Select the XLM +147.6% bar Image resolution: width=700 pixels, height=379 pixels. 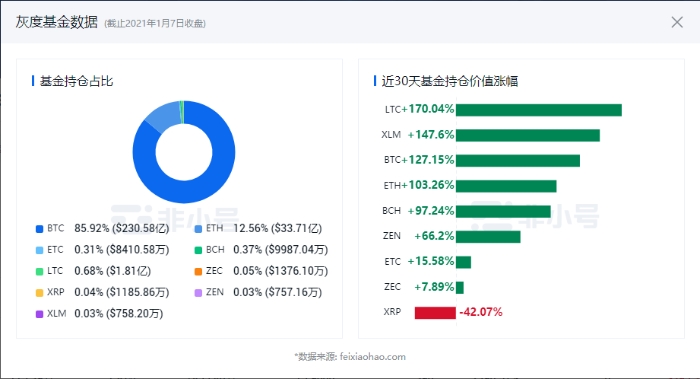[528, 135]
